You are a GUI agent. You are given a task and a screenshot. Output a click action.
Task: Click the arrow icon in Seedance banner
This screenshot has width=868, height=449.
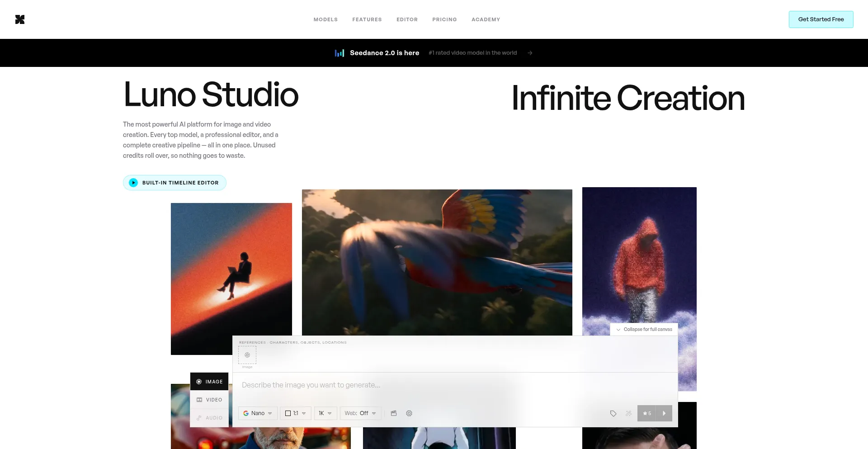coord(530,53)
